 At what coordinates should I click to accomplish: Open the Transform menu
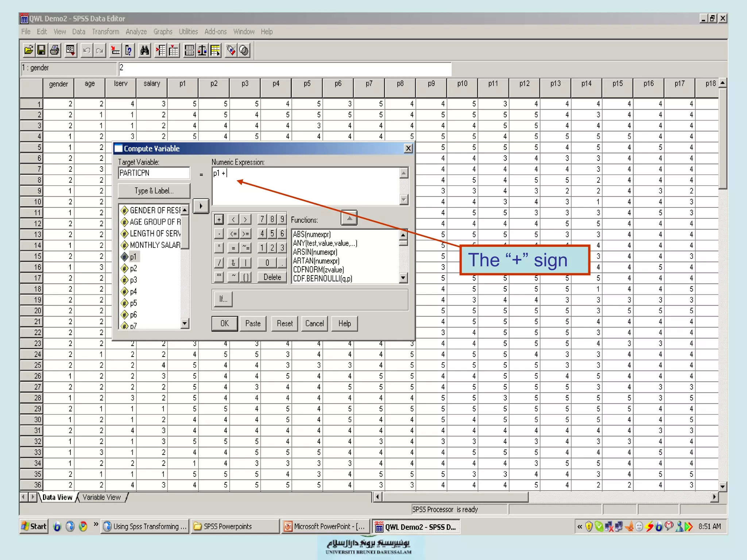(x=105, y=32)
